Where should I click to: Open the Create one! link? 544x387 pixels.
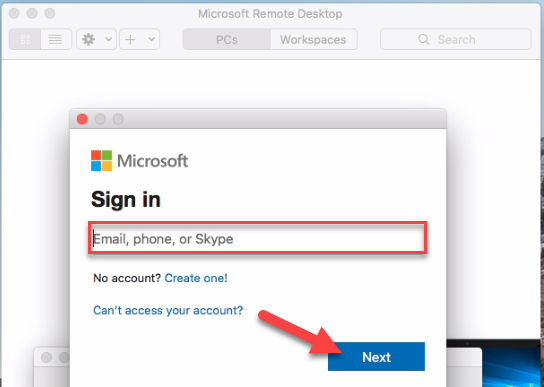click(196, 278)
